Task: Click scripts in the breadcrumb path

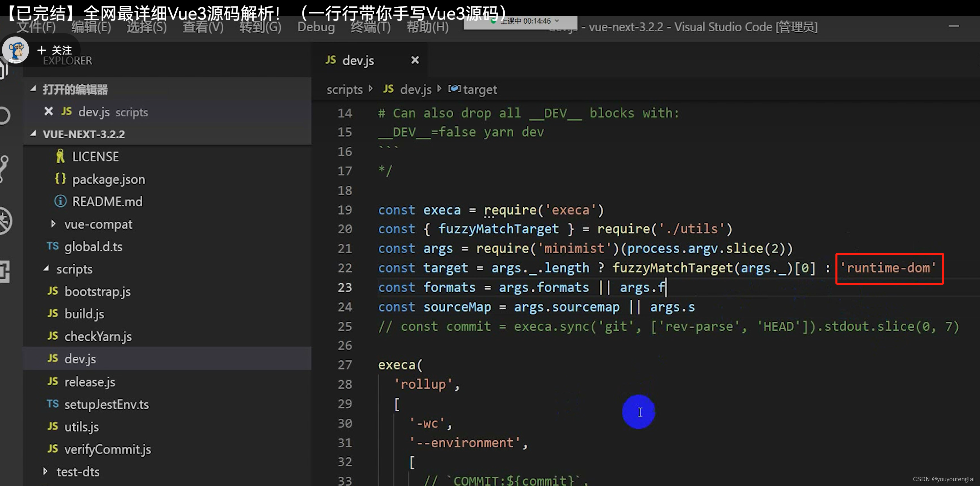Action: (344, 89)
